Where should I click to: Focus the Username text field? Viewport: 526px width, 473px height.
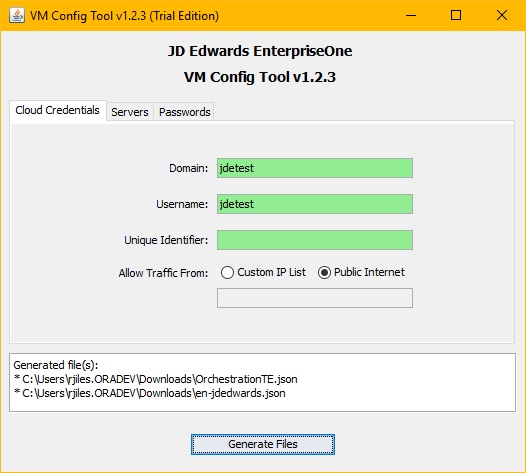click(x=315, y=204)
